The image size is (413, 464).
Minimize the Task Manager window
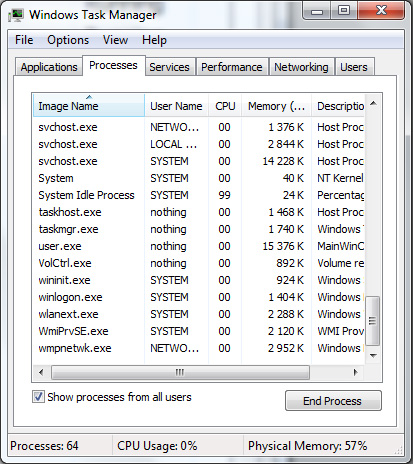point(317,11)
